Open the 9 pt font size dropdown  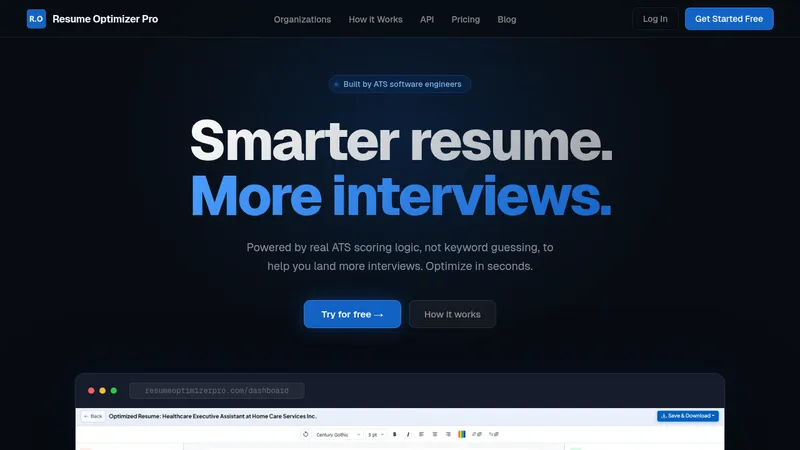(376, 435)
